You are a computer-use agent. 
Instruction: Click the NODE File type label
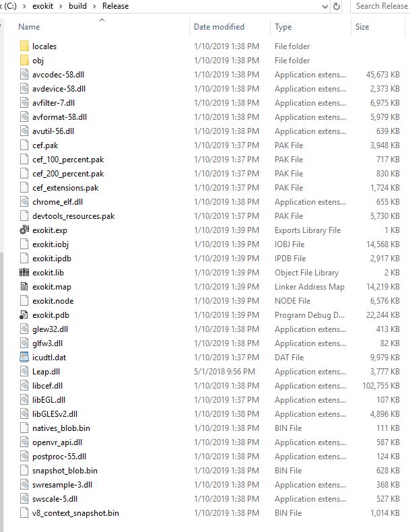292,301
